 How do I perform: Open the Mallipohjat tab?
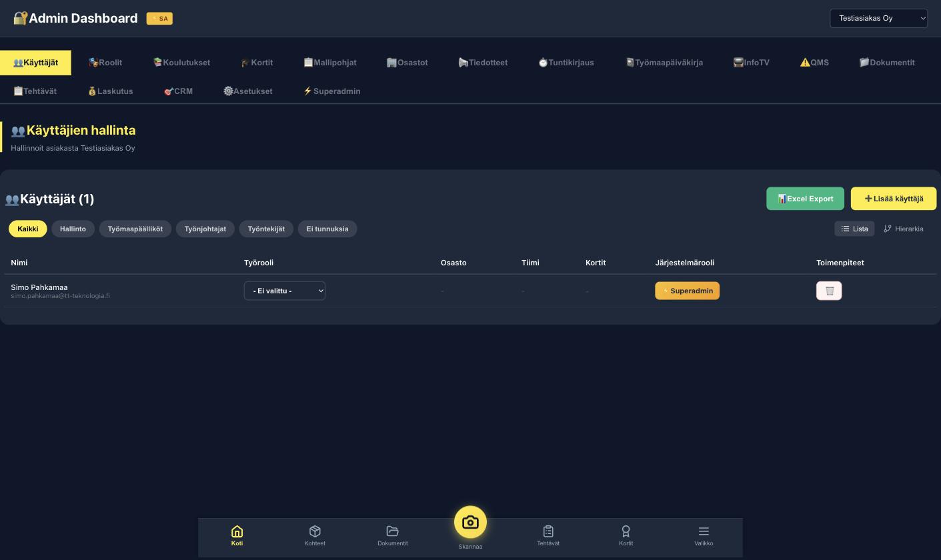click(x=330, y=63)
